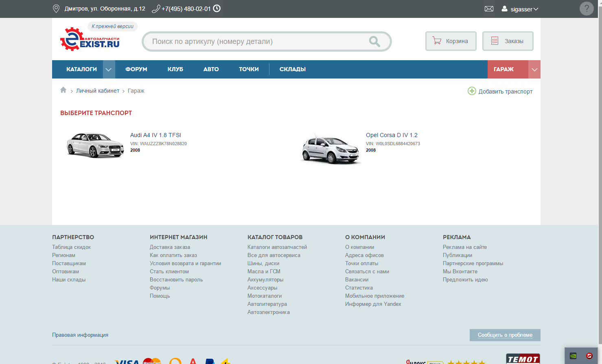602x364 pixels.
Task: Open the Мобильное приложение link
Action: (x=374, y=296)
